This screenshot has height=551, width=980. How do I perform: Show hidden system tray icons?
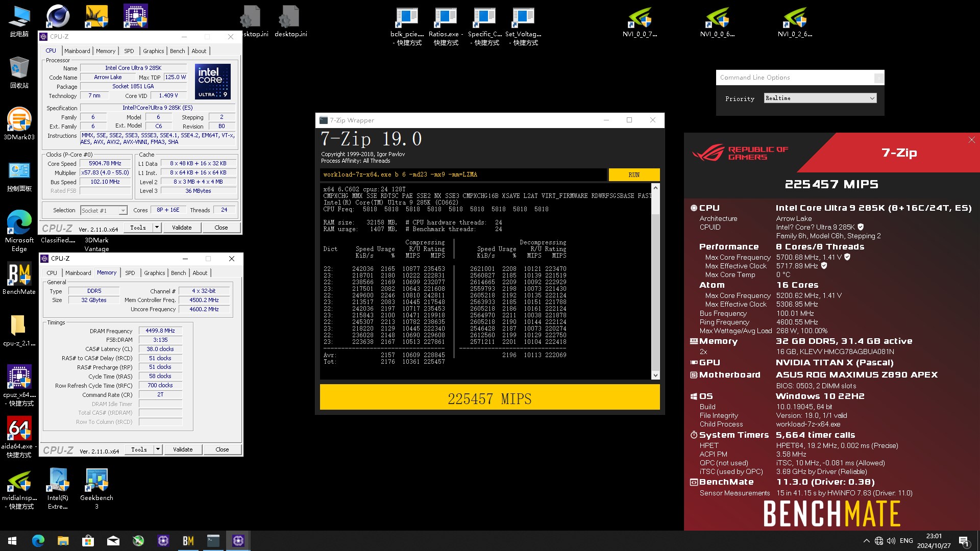[x=866, y=541]
